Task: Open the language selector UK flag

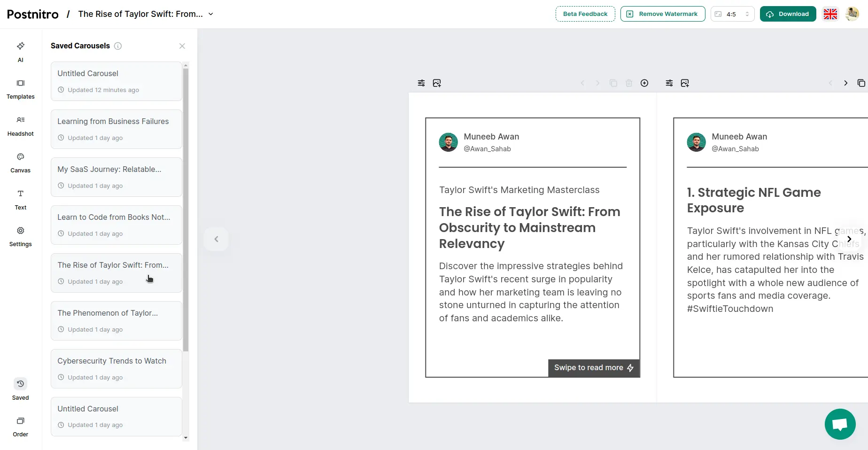Action: click(x=830, y=14)
